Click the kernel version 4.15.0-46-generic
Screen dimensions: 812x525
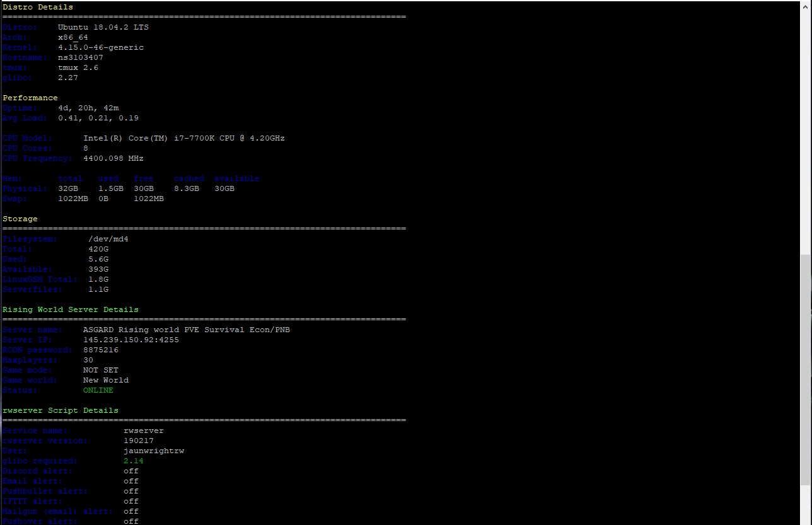click(100, 47)
